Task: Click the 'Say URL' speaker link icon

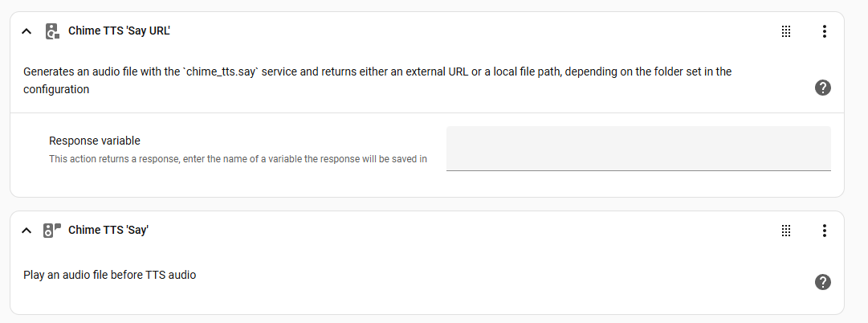Action: tap(52, 31)
